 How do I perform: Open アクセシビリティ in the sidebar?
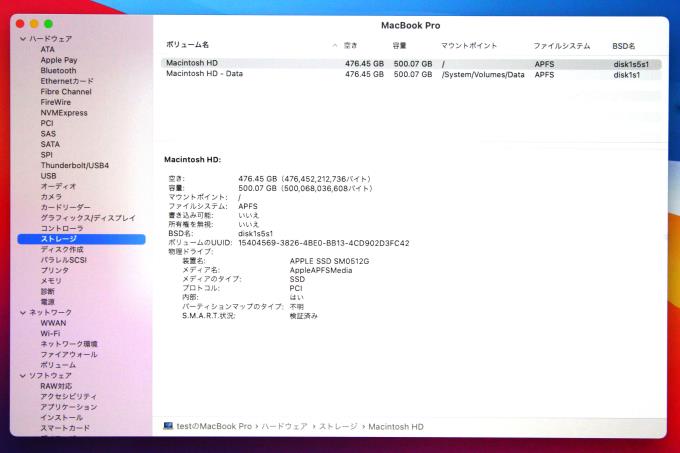69,397
